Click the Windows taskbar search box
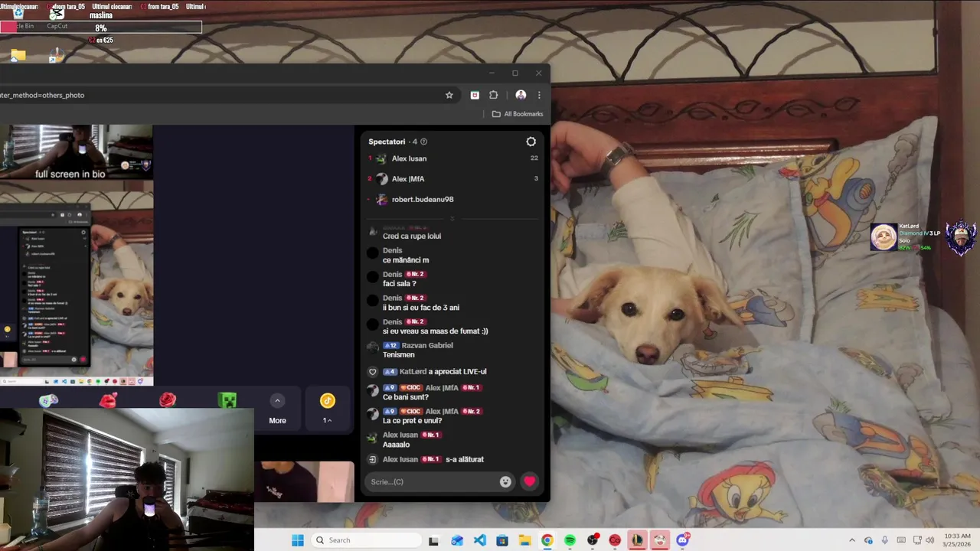The height and width of the screenshot is (551, 980). pyautogui.click(x=367, y=540)
